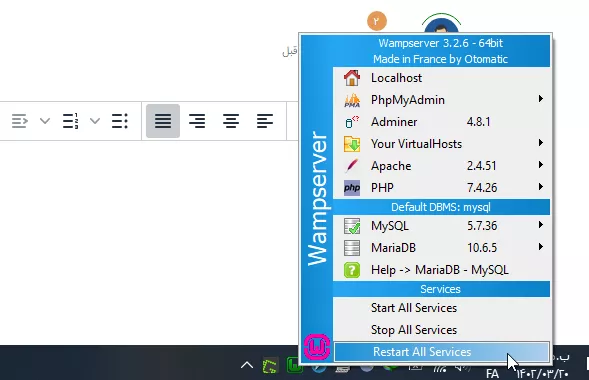
Task: Align text left in editor toolbar
Action: pyautogui.click(x=264, y=121)
